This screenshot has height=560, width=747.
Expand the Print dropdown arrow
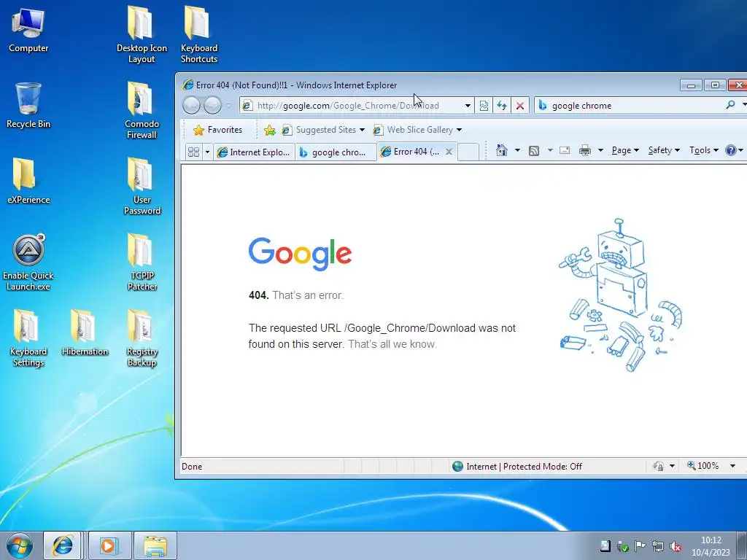click(x=601, y=150)
